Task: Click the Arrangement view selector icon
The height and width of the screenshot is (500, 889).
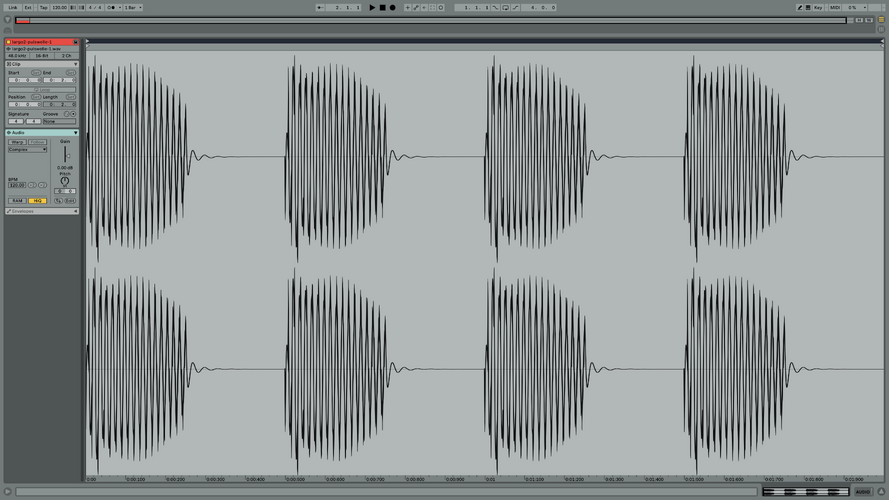Action: pos(882,29)
